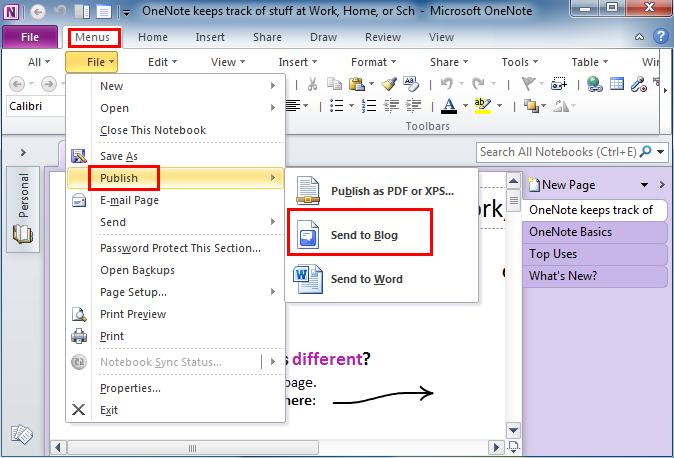Open the Tools menu dropdown

pyautogui.click(x=520, y=62)
